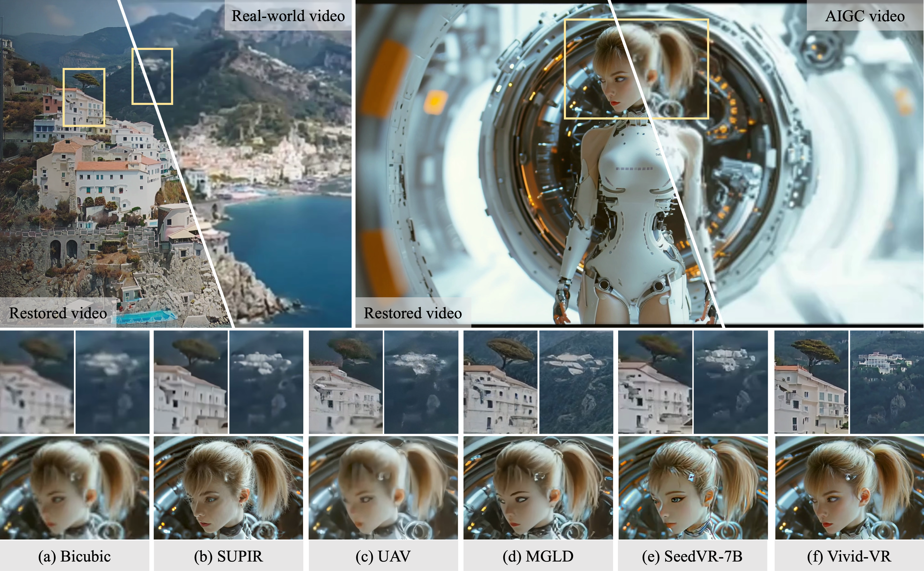924x571 pixels.
Task: Click the yellow box around the tree
Action: click(84, 97)
